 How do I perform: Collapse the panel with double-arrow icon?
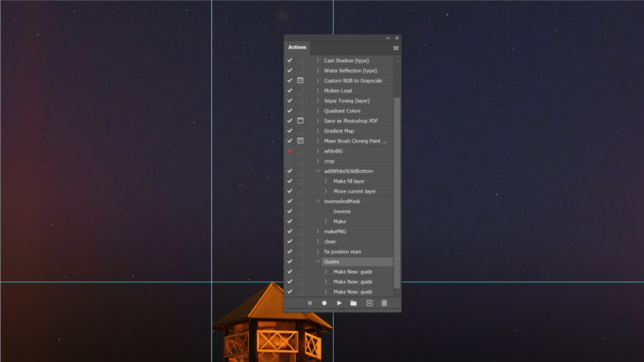coord(388,38)
